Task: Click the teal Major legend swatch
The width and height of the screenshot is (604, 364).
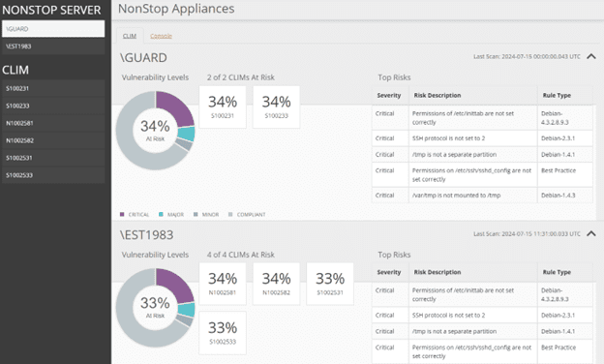Action: pyautogui.click(x=161, y=214)
